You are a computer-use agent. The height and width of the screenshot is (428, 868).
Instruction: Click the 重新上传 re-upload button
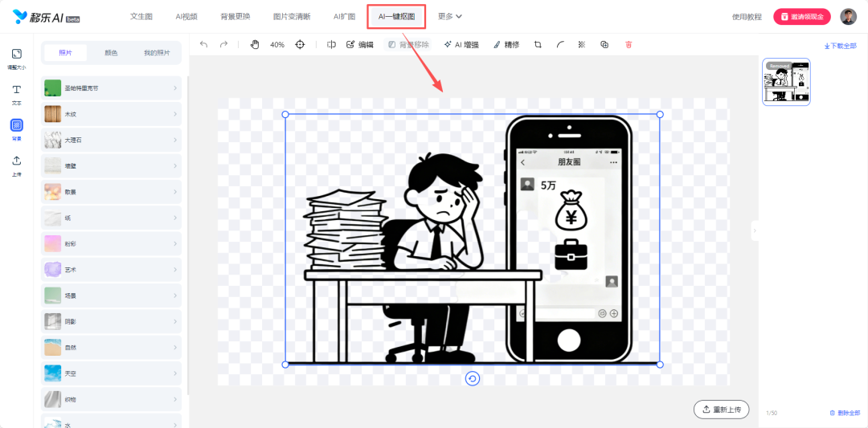point(722,410)
